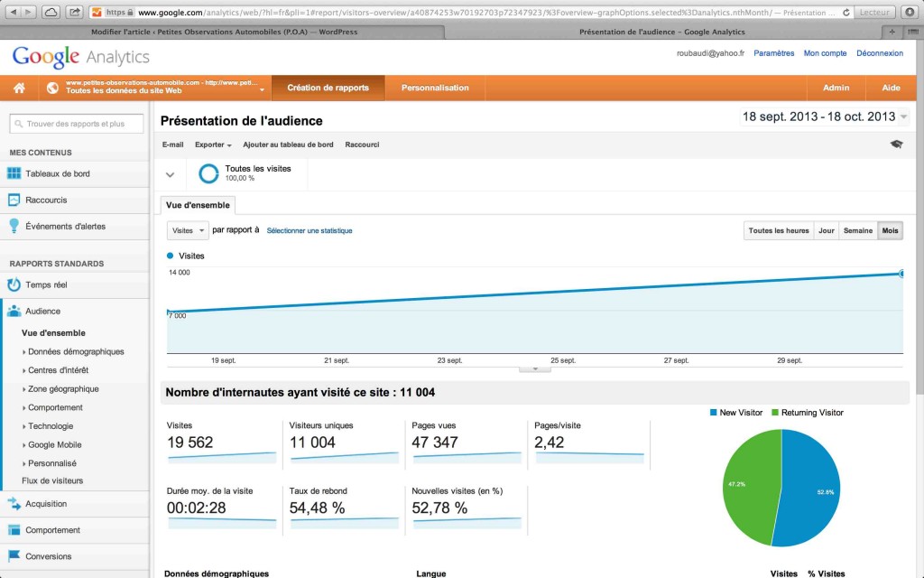This screenshot has width=924, height=578.
Task: Click the Déconnexion link
Action: click(x=879, y=53)
